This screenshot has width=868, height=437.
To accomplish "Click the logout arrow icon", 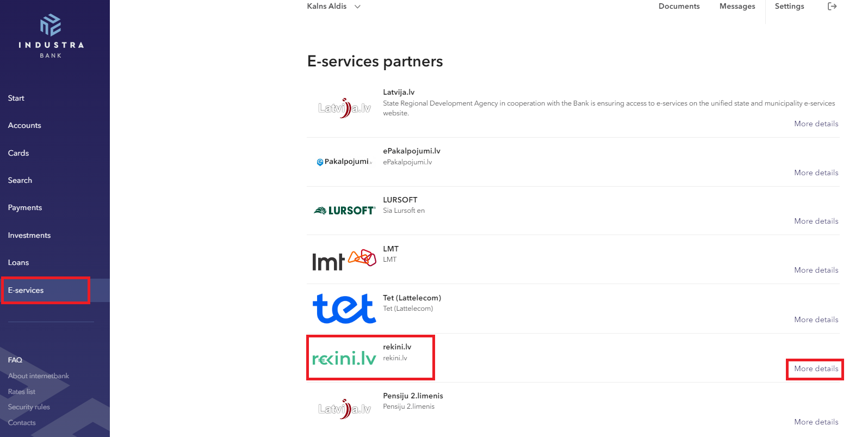I will [832, 7].
